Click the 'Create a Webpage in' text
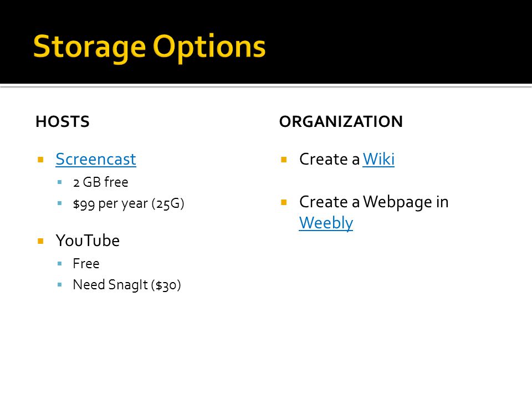Screen dimensions: 532x399 coord(374,202)
